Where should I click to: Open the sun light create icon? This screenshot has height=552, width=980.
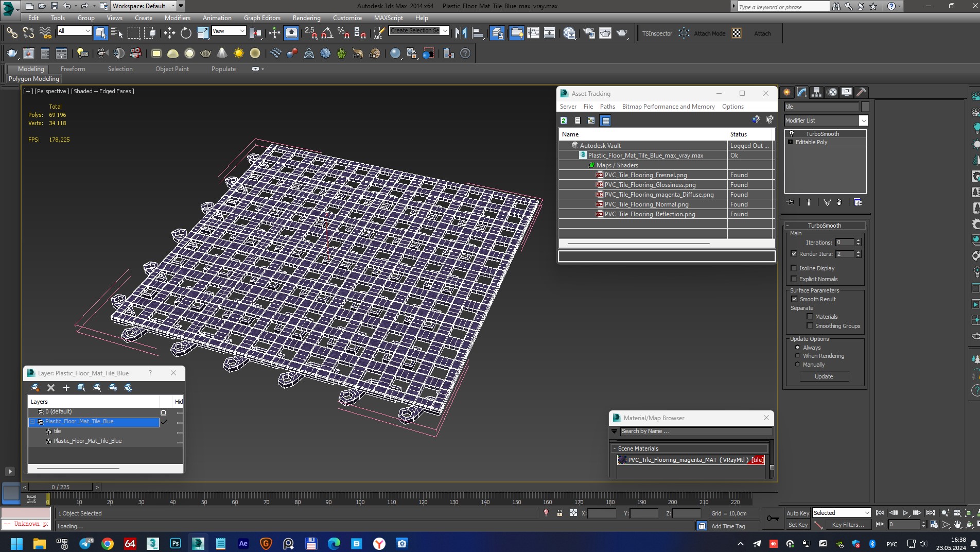point(239,54)
